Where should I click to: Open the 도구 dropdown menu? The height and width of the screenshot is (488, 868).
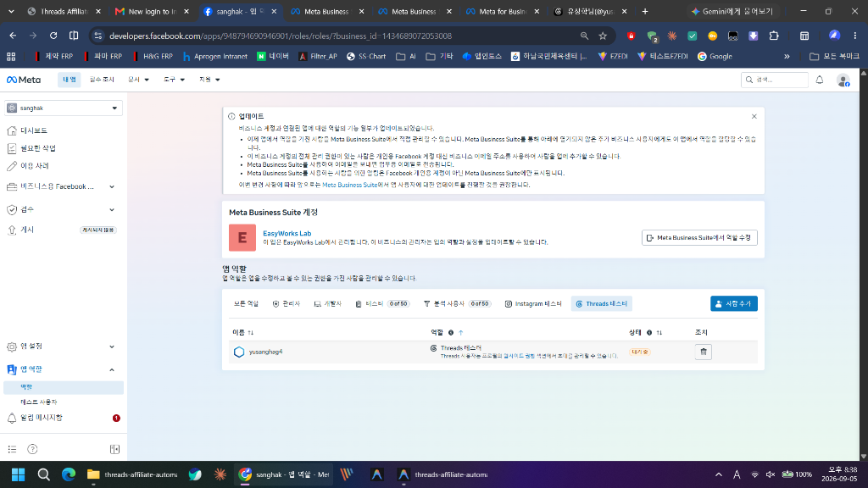pos(174,80)
